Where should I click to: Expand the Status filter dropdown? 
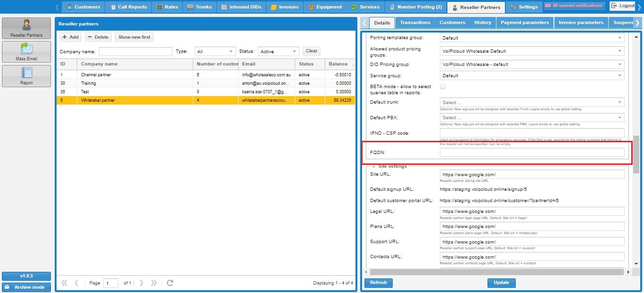coord(295,51)
